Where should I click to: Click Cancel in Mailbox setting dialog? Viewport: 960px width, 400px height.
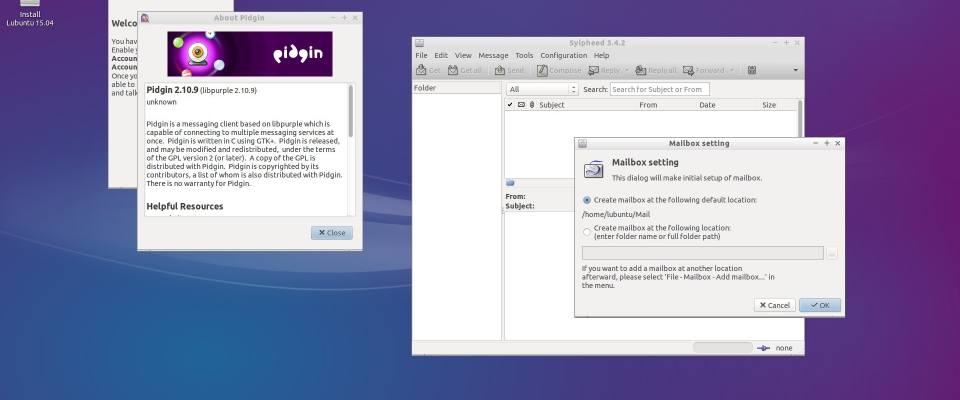point(774,305)
